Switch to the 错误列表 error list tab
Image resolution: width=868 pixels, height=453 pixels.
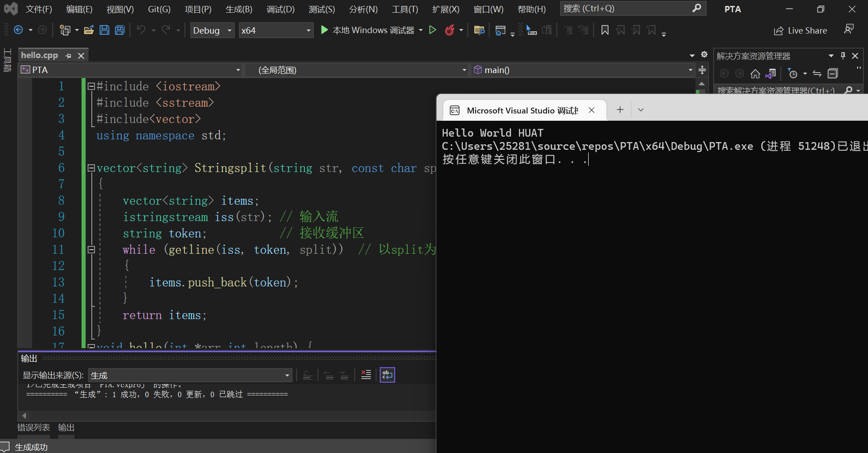[34, 428]
